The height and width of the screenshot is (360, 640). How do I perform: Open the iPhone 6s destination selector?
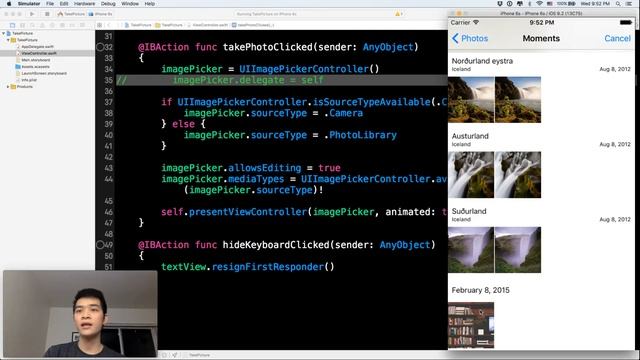(101, 14)
